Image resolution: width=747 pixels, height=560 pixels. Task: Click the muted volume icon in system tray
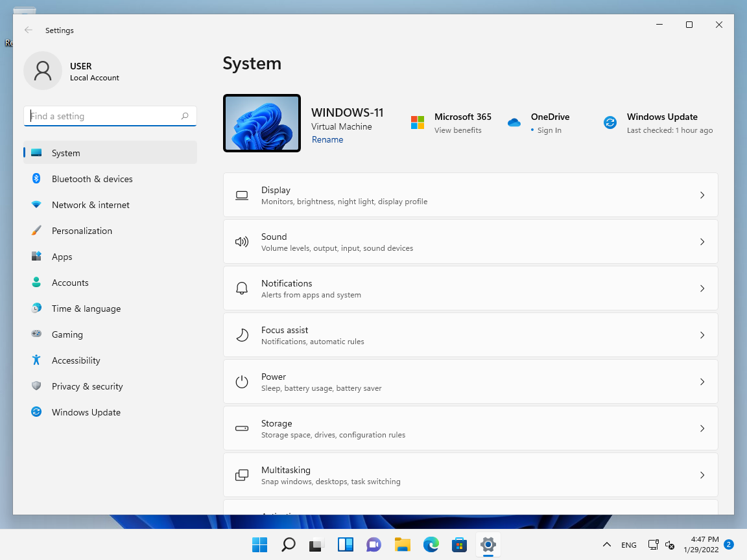pyautogui.click(x=670, y=544)
